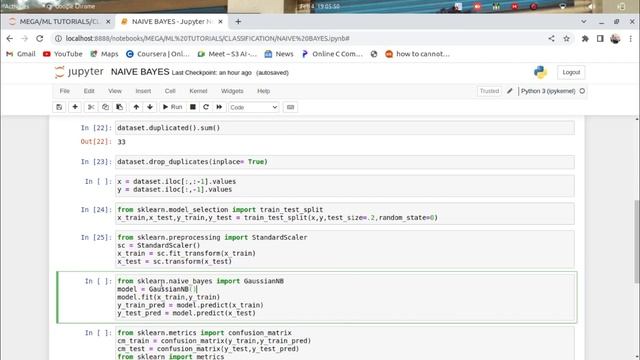Open the Cell menu
Image resolution: width=640 pixels, height=360 pixels.
[170, 91]
